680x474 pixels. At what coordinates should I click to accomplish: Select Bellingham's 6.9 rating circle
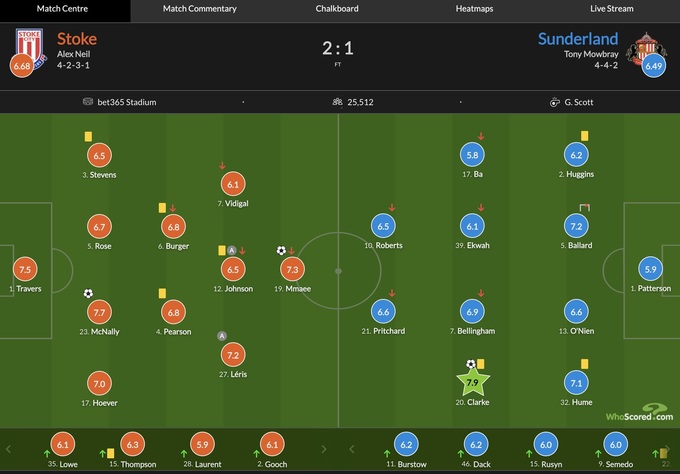(x=473, y=312)
